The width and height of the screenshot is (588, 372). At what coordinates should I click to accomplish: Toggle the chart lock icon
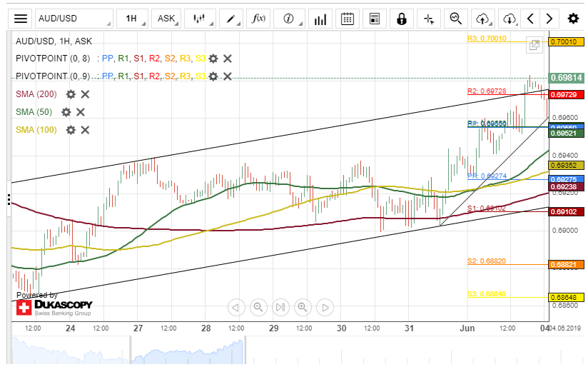tap(402, 19)
